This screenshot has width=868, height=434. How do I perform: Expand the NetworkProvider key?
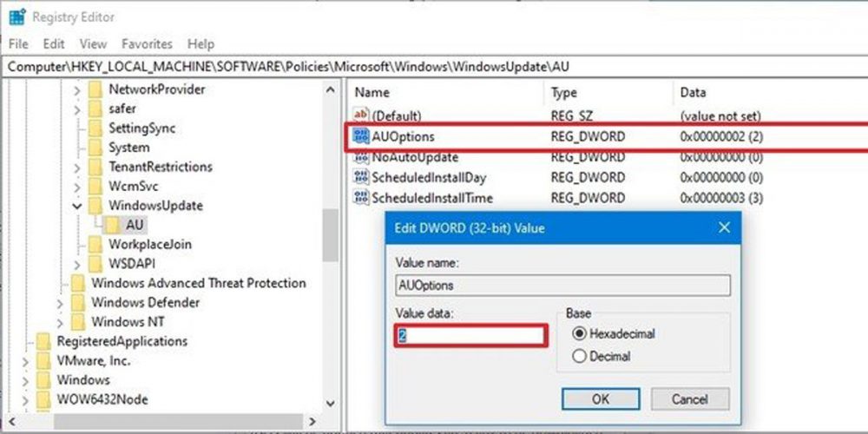point(76,89)
